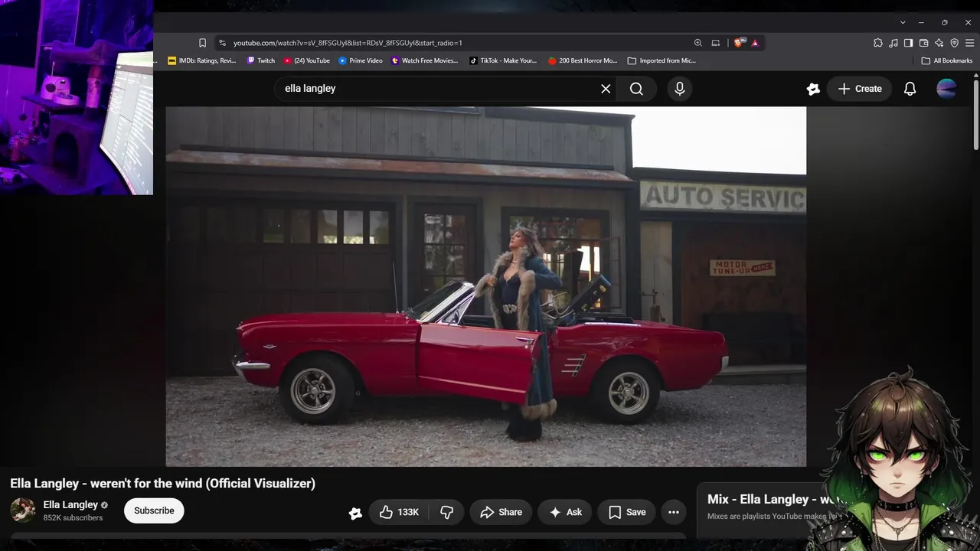Viewport: 980px width, 551px height.
Task: Open the YouTube account avatar menu
Action: coord(946,89)
